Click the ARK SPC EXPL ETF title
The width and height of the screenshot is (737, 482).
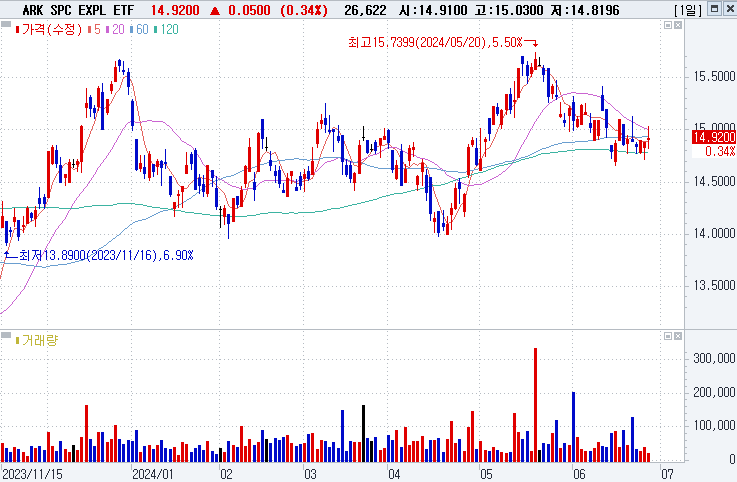tap(78, 10)
